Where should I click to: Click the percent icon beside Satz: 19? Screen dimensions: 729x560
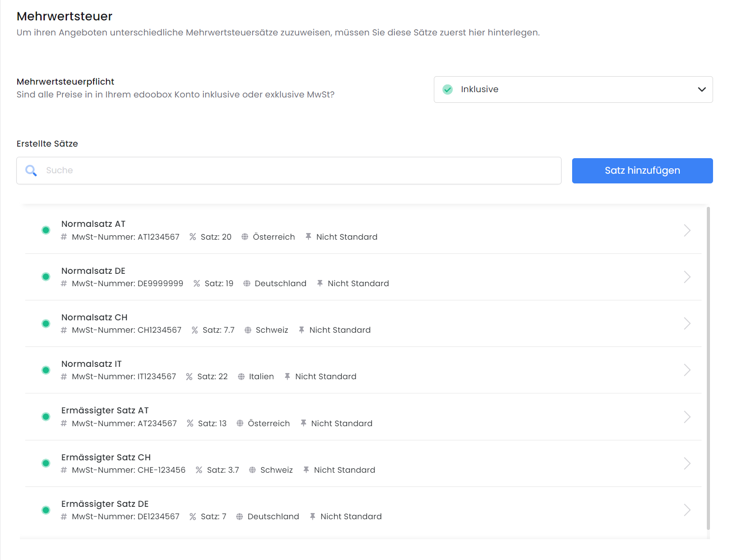coord(197,284)
